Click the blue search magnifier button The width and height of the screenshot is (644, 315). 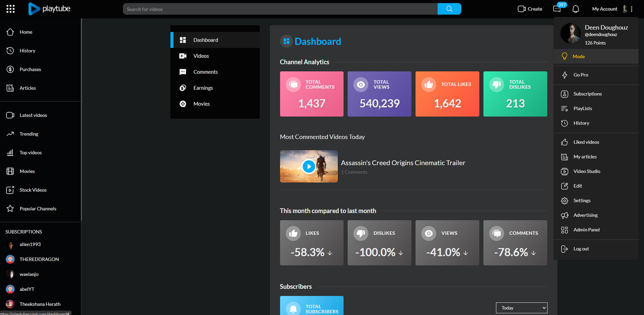click(449, 9)
